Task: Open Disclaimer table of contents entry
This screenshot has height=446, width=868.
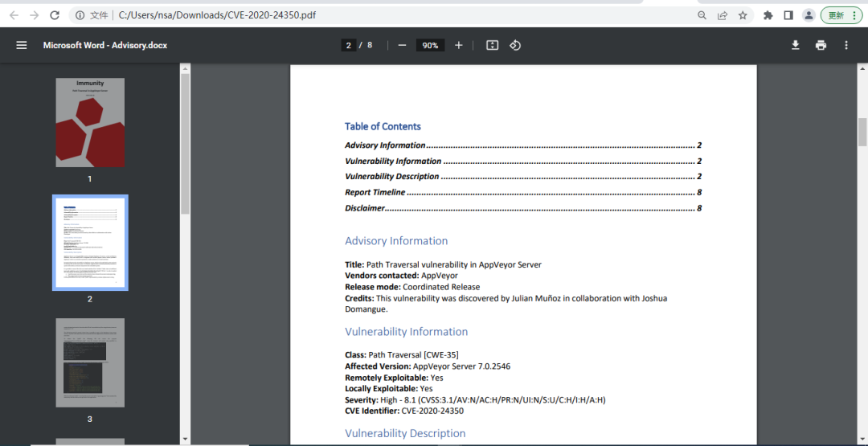Action: [x=523, y=208]
